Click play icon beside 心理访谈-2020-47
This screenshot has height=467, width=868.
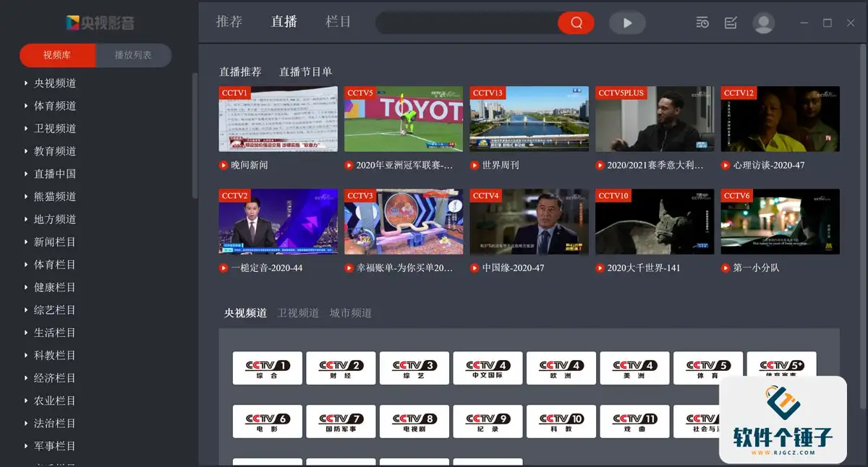click(x=726, y=165)
